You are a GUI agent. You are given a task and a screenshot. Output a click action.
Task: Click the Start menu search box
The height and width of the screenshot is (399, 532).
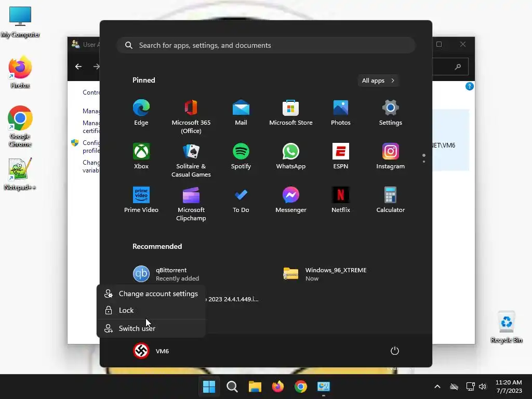266,45
